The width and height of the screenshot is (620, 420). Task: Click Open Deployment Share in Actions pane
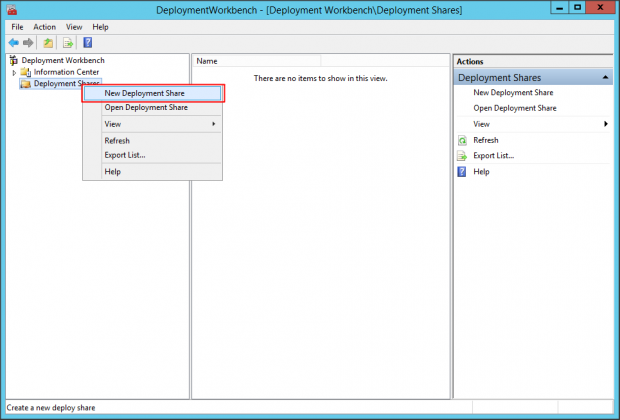coord(515,108)
